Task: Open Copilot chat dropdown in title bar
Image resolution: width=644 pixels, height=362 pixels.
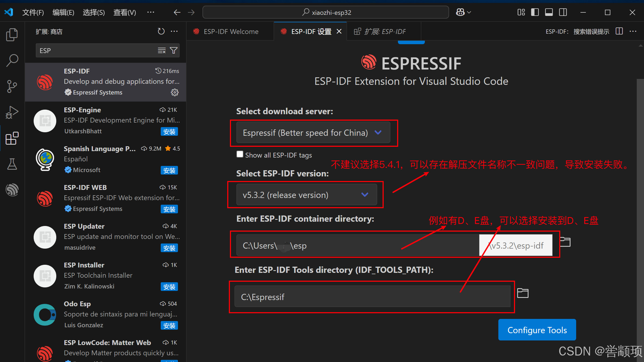Action: (x=469, y=12)
